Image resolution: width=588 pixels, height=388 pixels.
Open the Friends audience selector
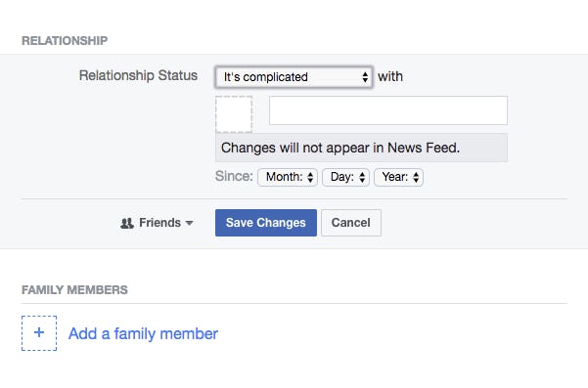(157, 223)
